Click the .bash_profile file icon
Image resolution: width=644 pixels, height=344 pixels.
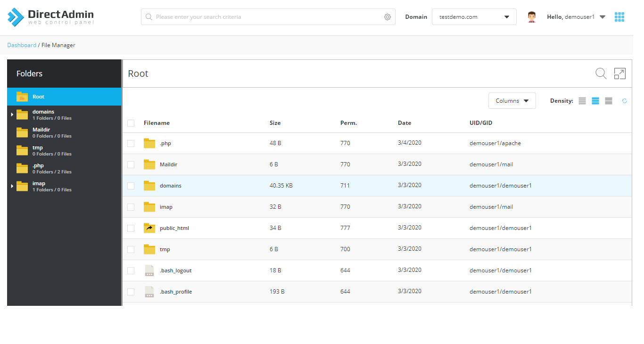click(x=149, y=292)
